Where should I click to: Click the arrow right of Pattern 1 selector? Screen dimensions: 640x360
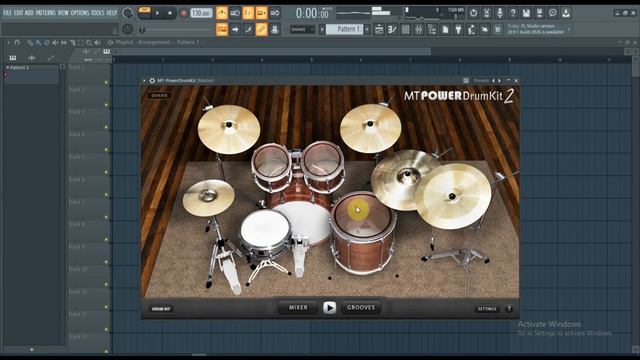[x=367, y=29]
